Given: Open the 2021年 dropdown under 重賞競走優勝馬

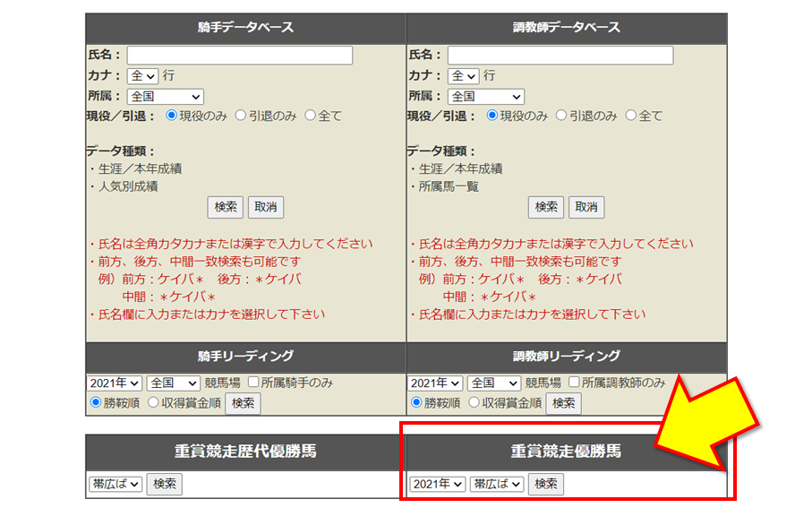Looking at the screenshot, I should click(x=438, y=484).
